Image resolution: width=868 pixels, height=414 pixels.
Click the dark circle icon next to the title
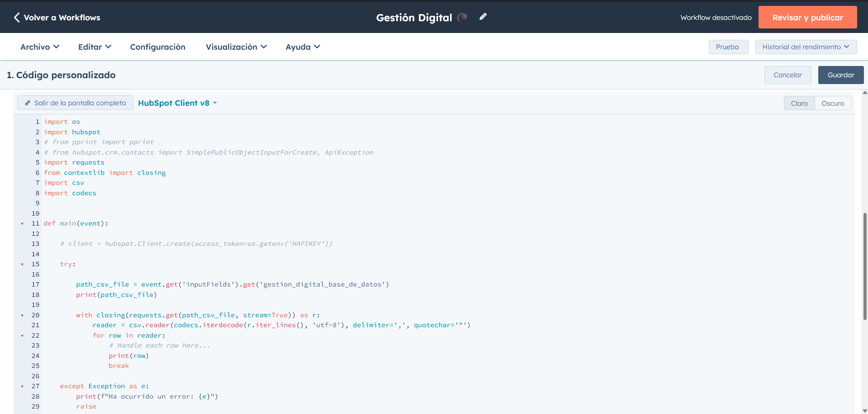click(462, 17)
